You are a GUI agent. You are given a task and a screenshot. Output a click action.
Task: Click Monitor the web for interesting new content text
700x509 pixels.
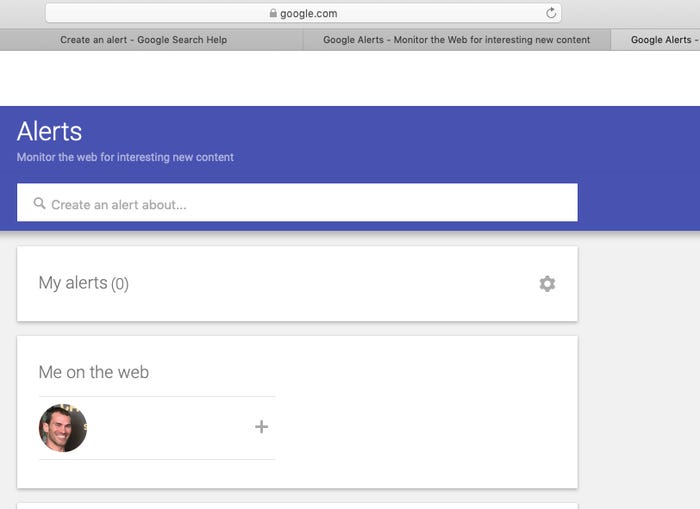click(x=125, y=157)
